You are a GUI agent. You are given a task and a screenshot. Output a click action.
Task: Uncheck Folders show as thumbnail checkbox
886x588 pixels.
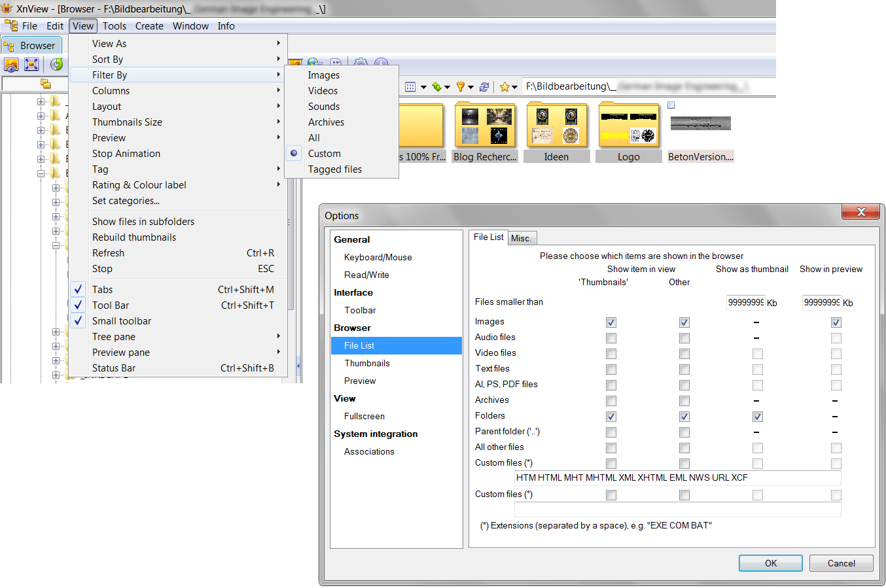pos(757,417)
